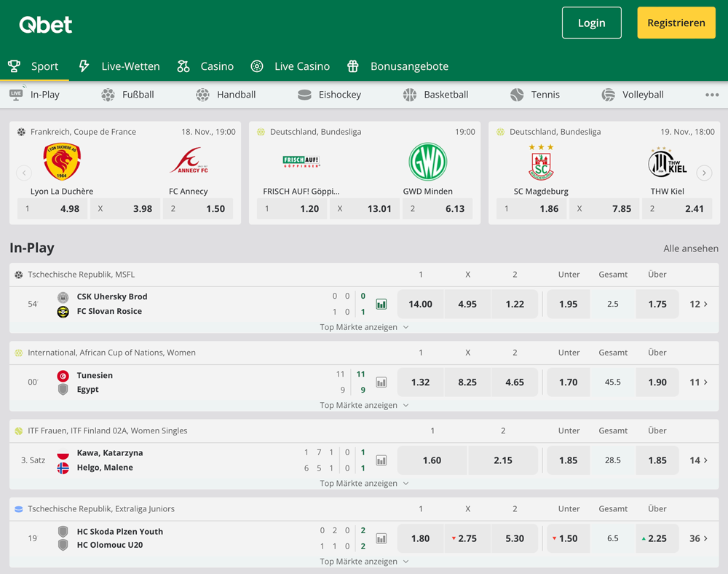Open Tschechische Republik, MSFL league header
Image resolution: width=728 pixels, height=574 pixels.
coord(82,275)
